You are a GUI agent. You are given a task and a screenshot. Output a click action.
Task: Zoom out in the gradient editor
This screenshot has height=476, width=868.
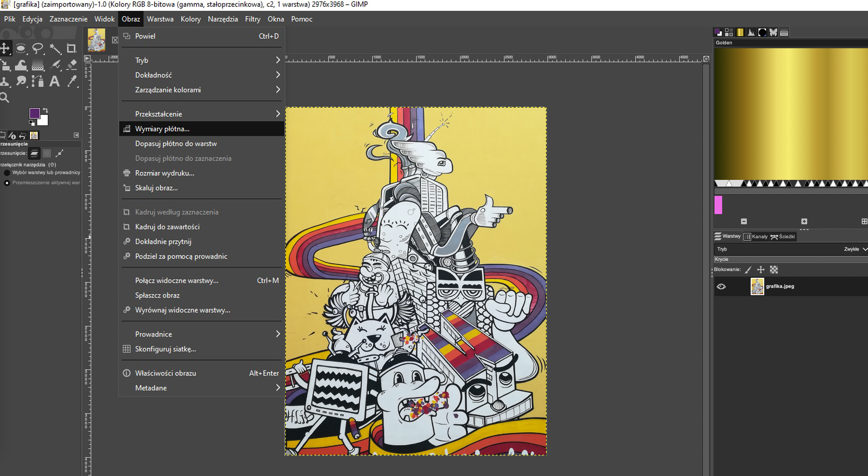click(x=744, y=221)
